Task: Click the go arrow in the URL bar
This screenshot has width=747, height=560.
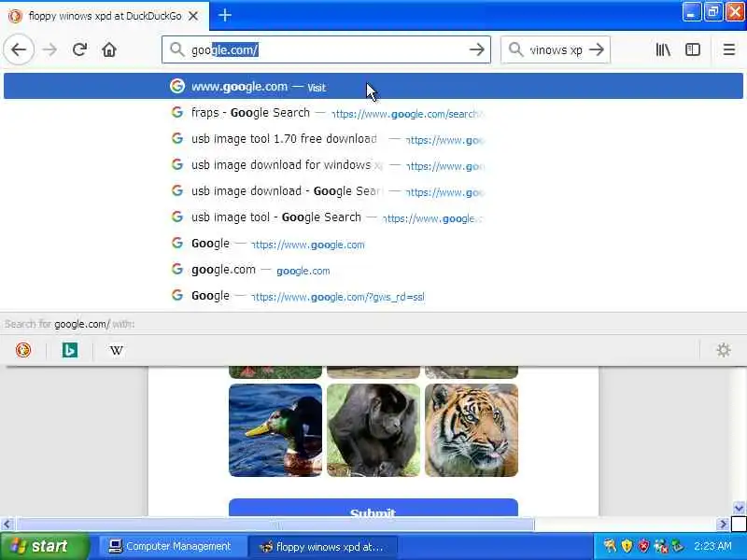Action: point(476,49)
